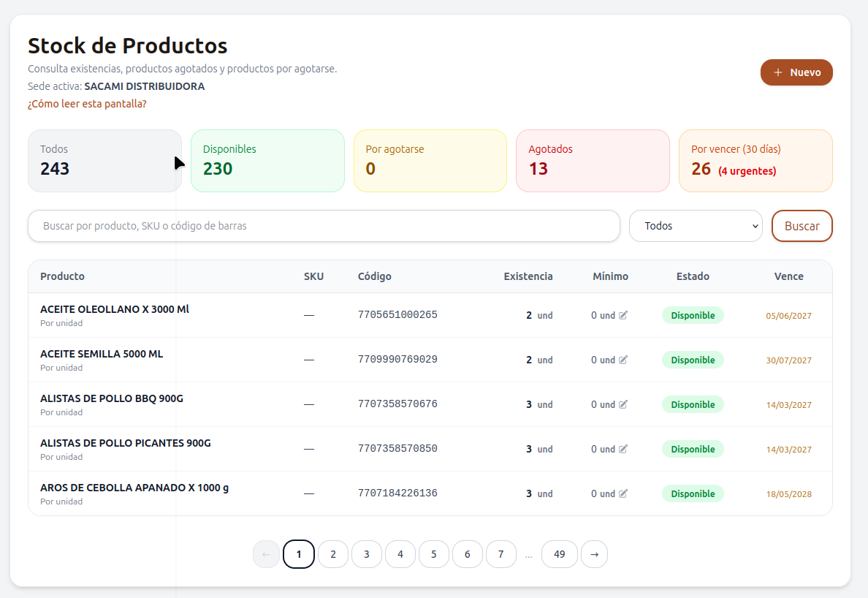Open the Todos filter dropdown
Viewport: 868px width, 598px height.
click(x=696, y=226)
